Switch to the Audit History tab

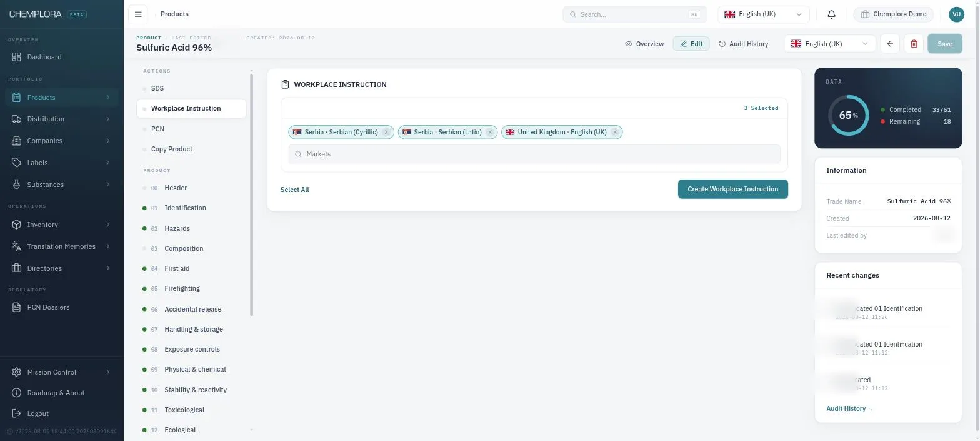coord(744,44)
